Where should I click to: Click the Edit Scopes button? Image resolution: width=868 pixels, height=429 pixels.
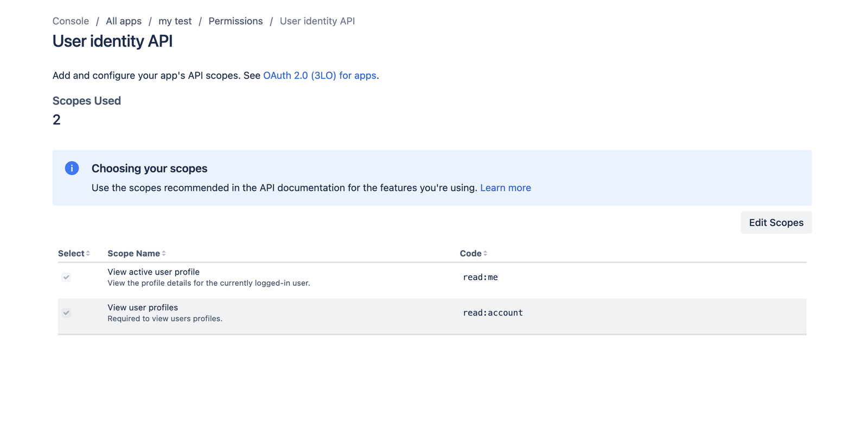776,222
